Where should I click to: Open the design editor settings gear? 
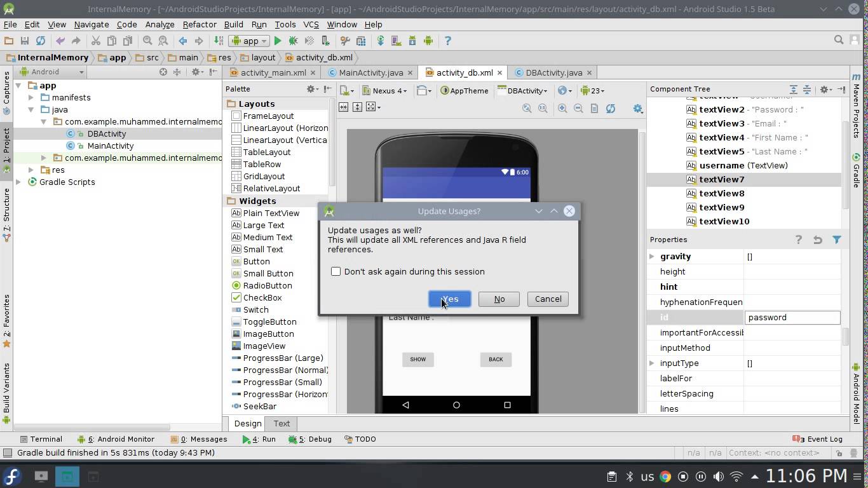[637, 108]
